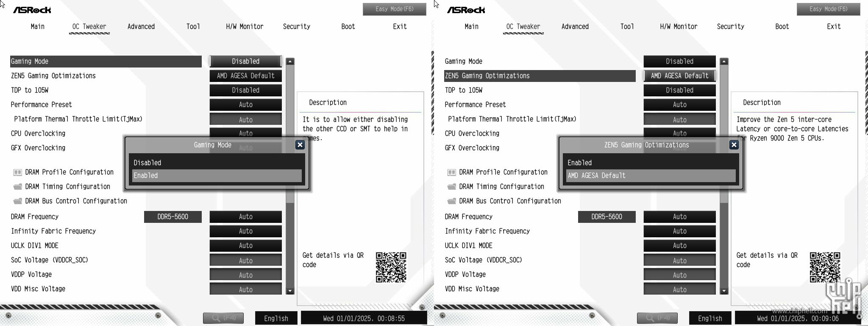Click DRAM Bus Control folder icon, right screen
868x326 pixels.
click(452, 201)
